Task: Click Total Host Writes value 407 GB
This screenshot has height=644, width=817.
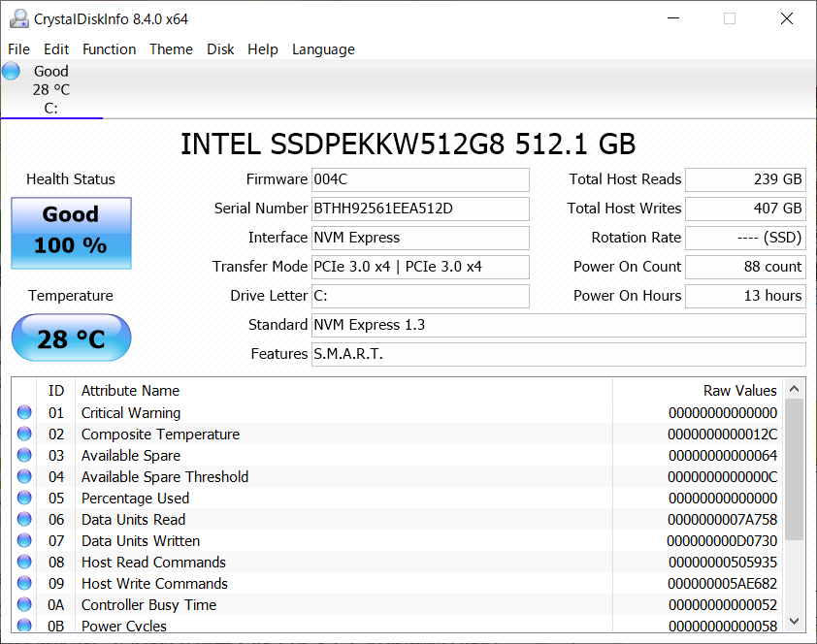Action: (745, 209)
